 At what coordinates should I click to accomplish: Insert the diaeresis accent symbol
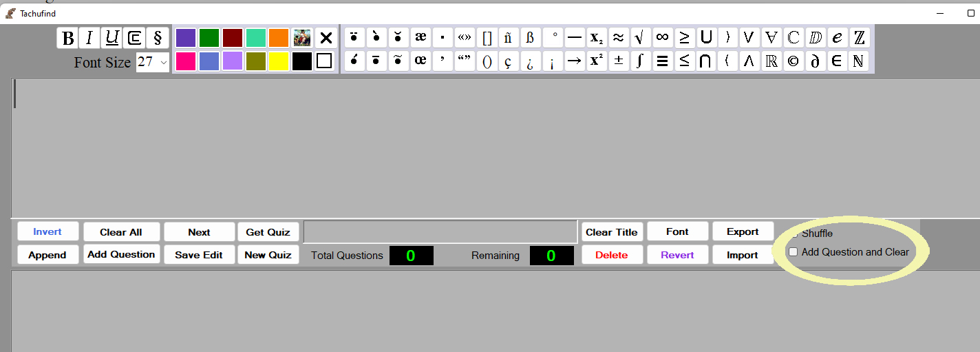pyautogui.click(x=354, y=37)
